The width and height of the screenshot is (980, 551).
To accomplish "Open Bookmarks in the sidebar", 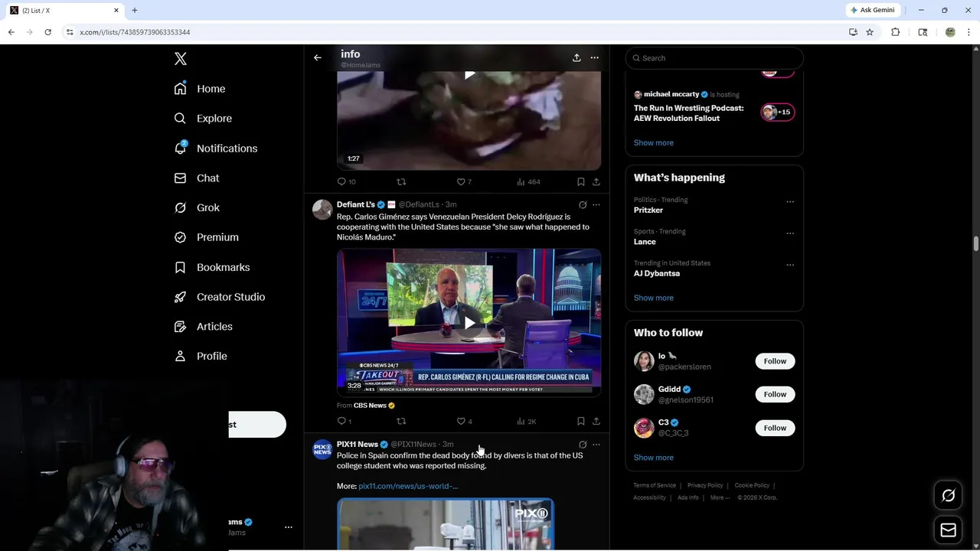I will tap(212, 267).
